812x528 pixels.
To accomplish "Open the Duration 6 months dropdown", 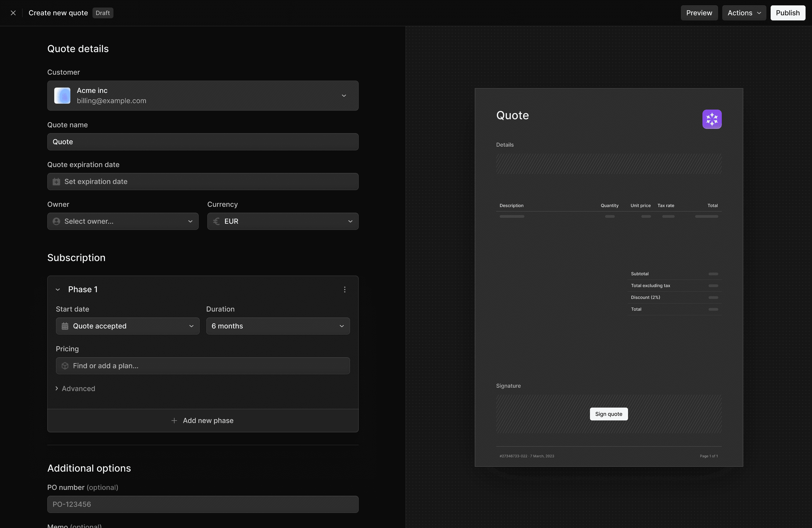I will click(278, 326).
